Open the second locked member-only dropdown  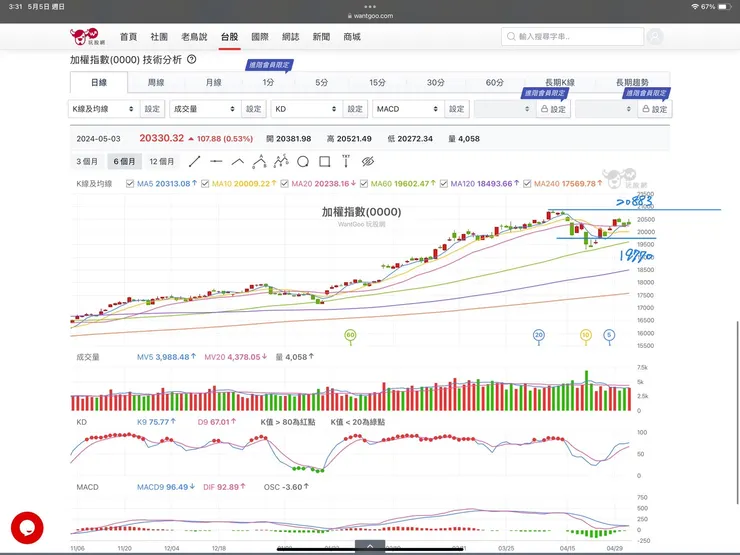pos(606,109)
